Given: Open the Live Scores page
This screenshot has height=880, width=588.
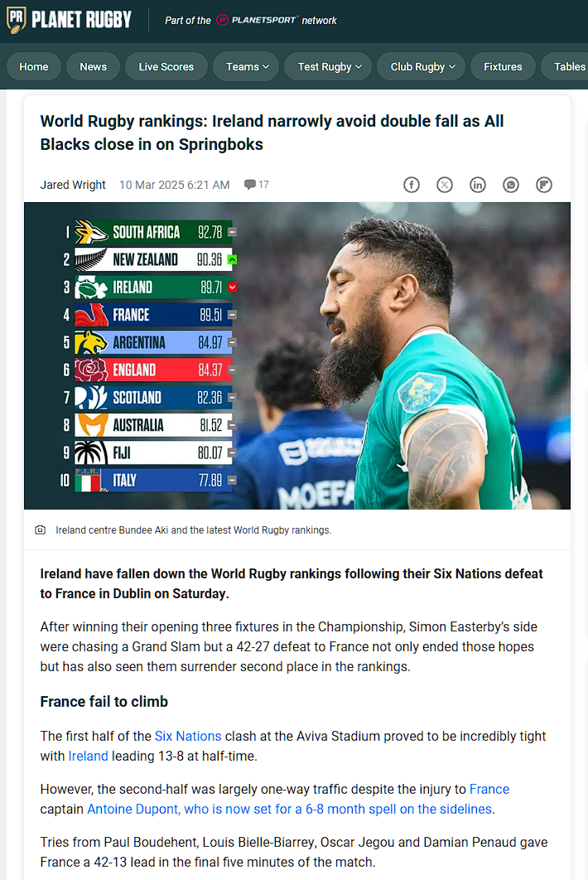Looking at the screenshot, I should click(x=166, y=66).
